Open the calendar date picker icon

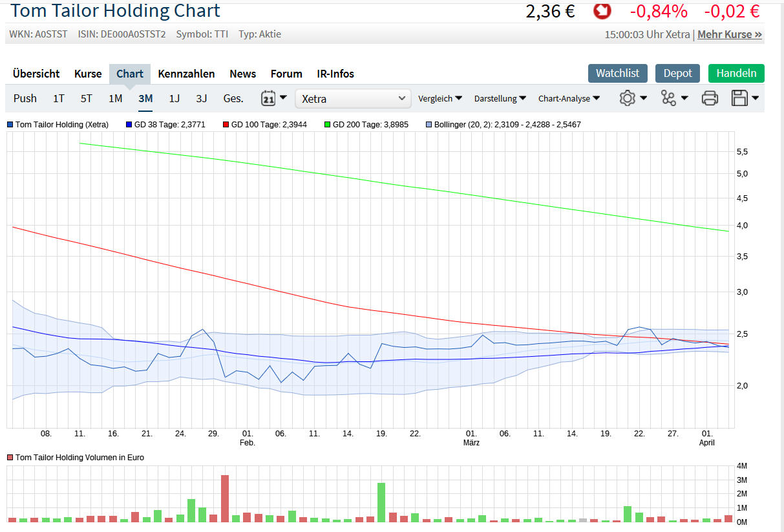pos(268,98)
